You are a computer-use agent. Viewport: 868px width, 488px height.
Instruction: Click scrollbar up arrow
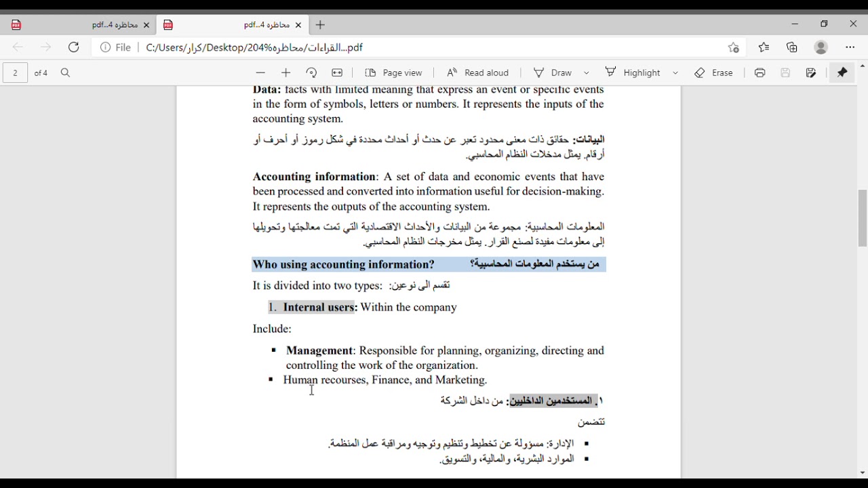point(863,66)
